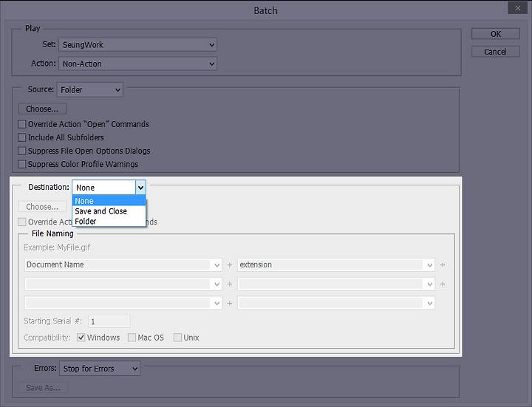
Task: Uncheck Windows compatibility checkbox
Action: coord(81,338)
